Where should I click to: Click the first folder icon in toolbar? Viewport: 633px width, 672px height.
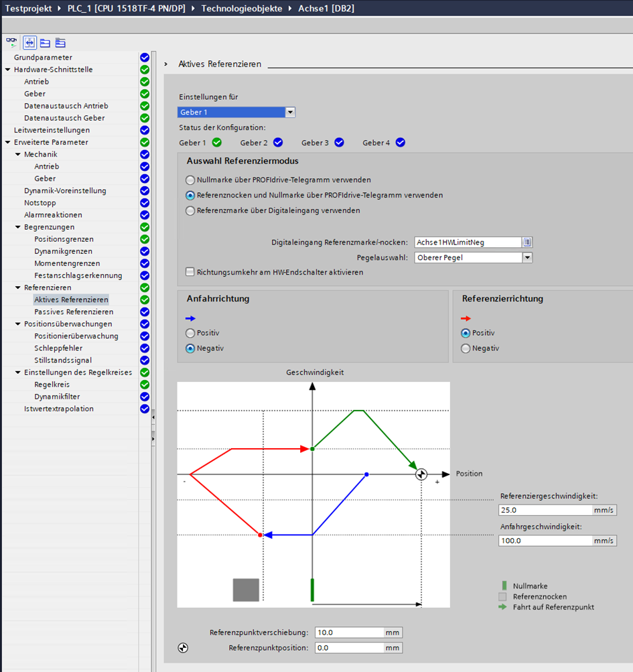coord(45,42)
